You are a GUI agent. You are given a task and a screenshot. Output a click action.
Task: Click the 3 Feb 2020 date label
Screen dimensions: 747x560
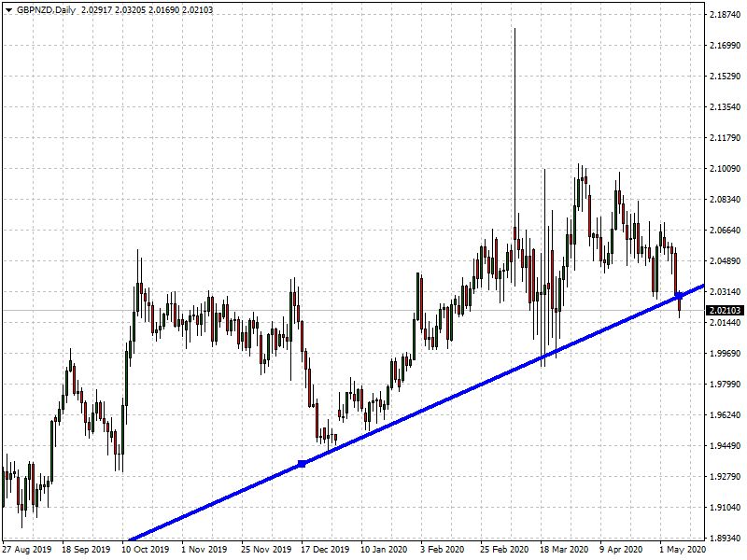tap(442, 549)
